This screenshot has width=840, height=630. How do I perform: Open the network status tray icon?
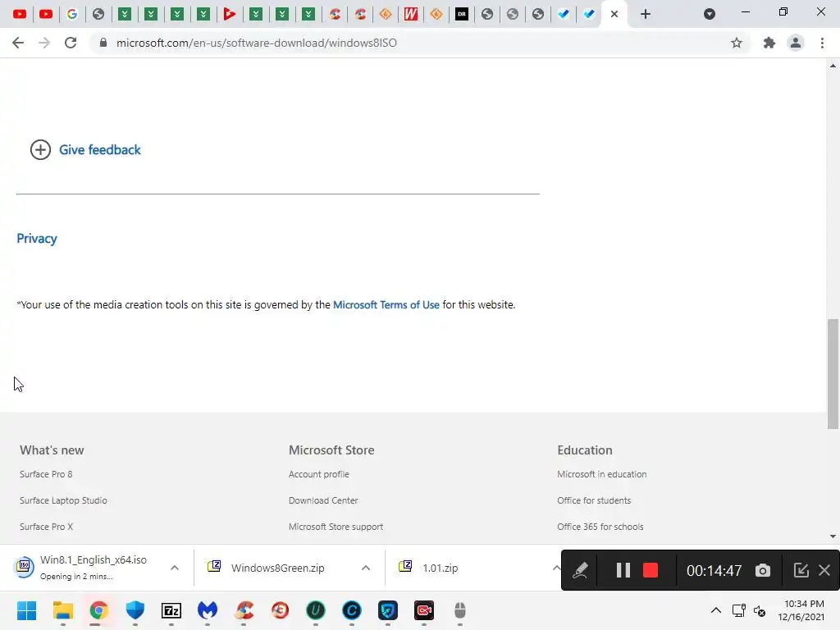coord(739,610)
